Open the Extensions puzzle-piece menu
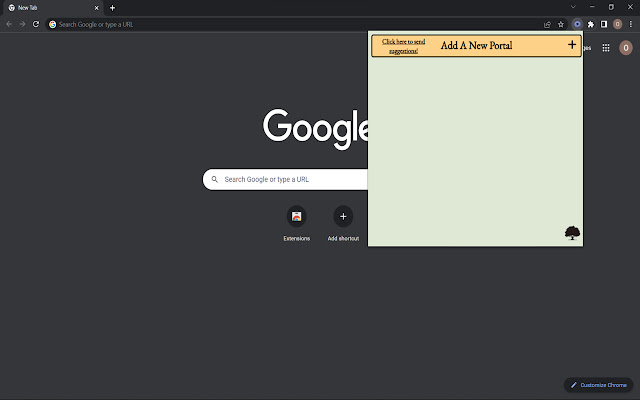Image resolution: width=640 pixels, height=400 pixels. coord(591,24)
